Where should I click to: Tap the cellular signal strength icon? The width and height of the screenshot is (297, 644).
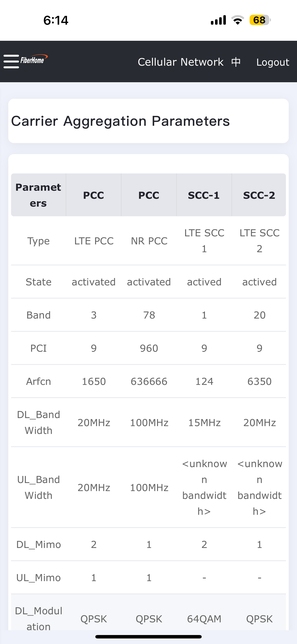pos(218,20)
